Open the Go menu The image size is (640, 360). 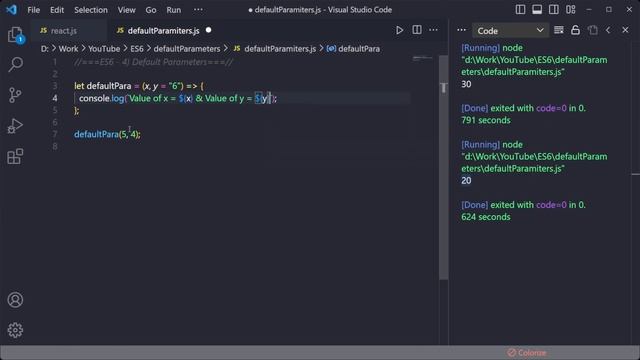(x=151, y=10)
